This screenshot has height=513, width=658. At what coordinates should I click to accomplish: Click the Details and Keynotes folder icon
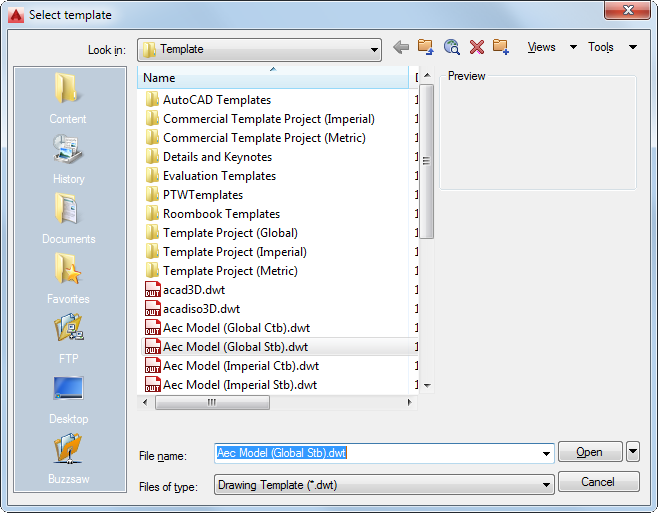click(x=152, y=157)
